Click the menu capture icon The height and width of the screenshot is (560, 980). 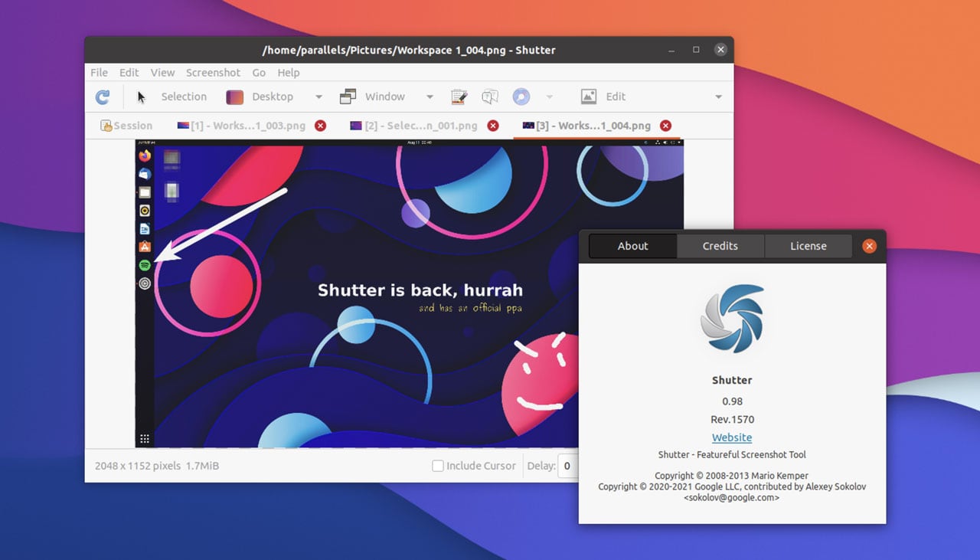click(x=459, y=97)
